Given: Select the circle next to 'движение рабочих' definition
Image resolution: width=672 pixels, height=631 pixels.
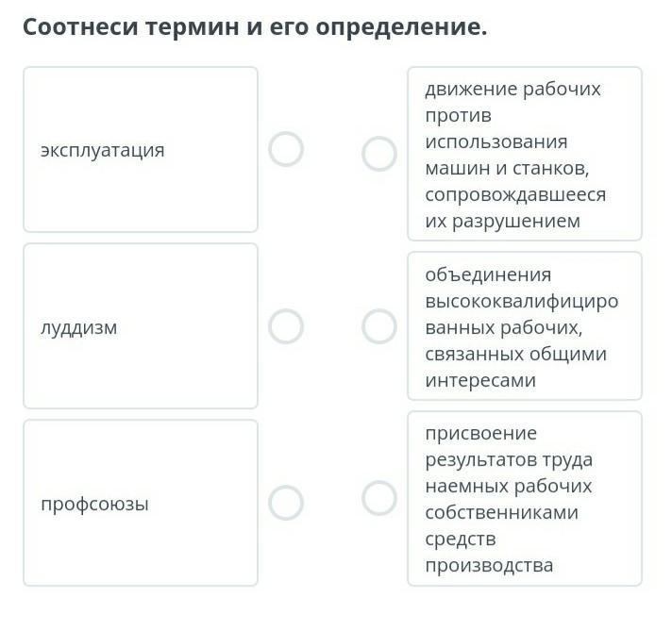Looking at the screenshot, I should 378,154.
